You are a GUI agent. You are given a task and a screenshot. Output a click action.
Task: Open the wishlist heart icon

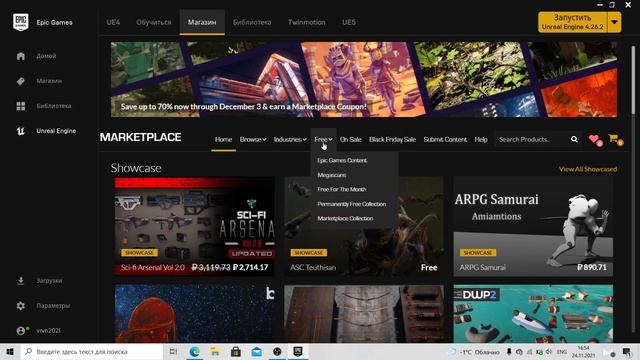click(x=595, y=139)
